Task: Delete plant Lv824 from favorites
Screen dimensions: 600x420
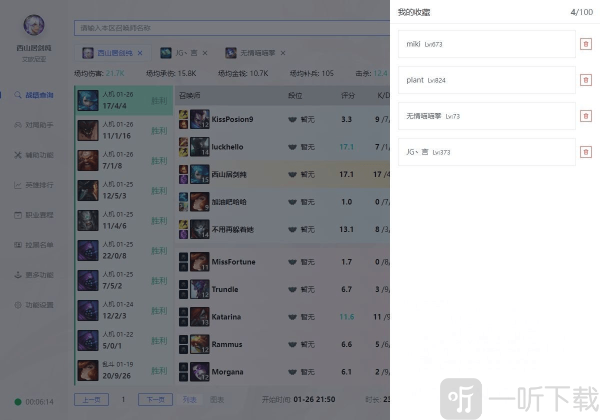Action: tap(585, 80)
